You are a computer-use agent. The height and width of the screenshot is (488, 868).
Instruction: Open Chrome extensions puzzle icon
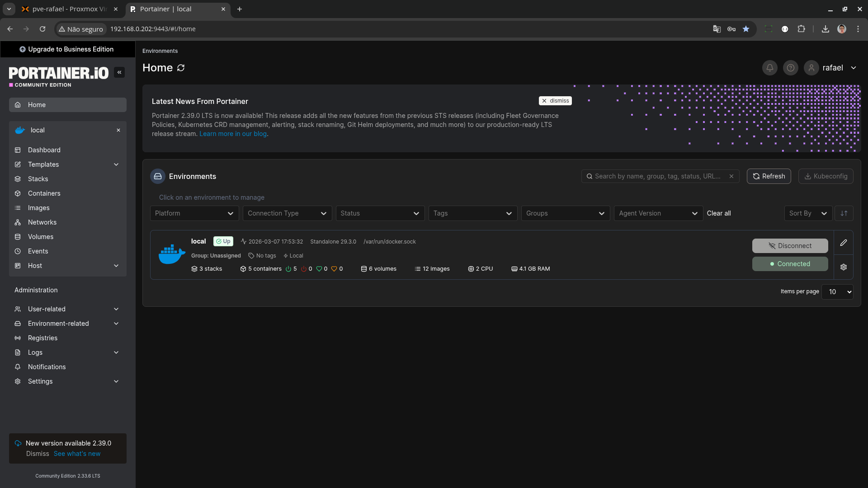(801, 29)
